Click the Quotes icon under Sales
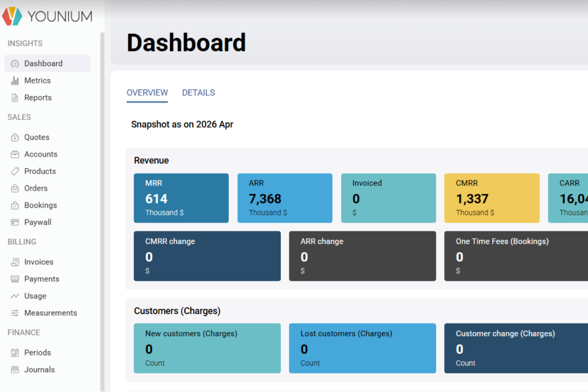Screen dimensions: 588x392 (15, 137)
